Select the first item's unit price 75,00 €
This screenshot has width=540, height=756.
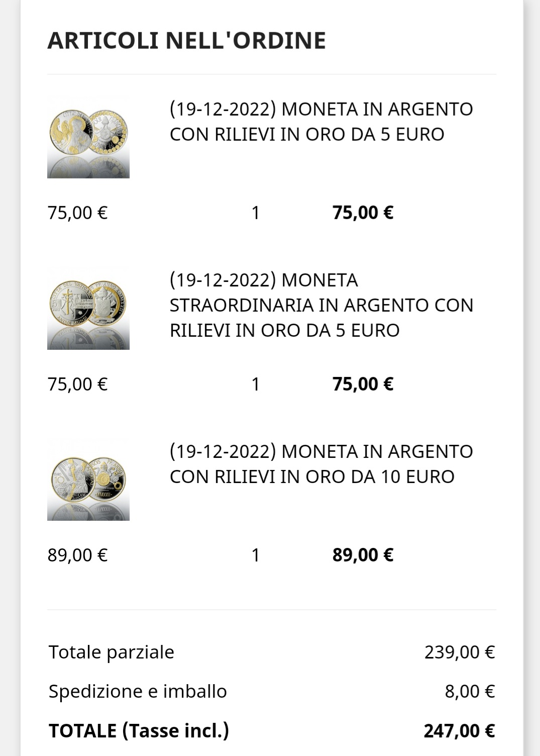point(78,213)
